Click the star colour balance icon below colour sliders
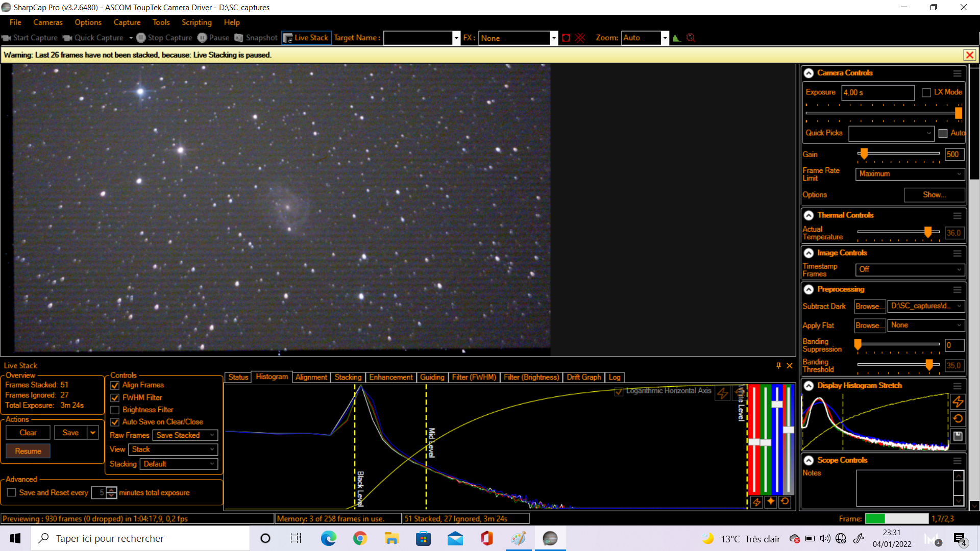 [x=771, y=502]
